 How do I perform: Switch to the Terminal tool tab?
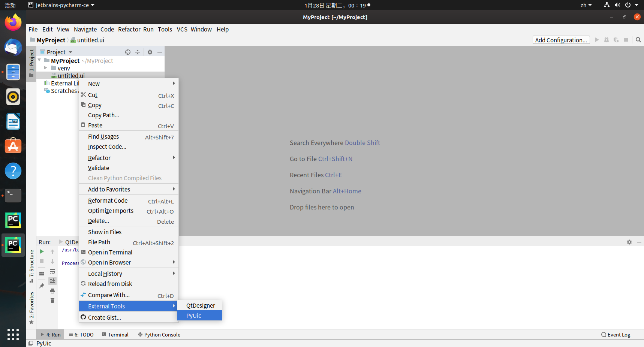tap(115, 335)
